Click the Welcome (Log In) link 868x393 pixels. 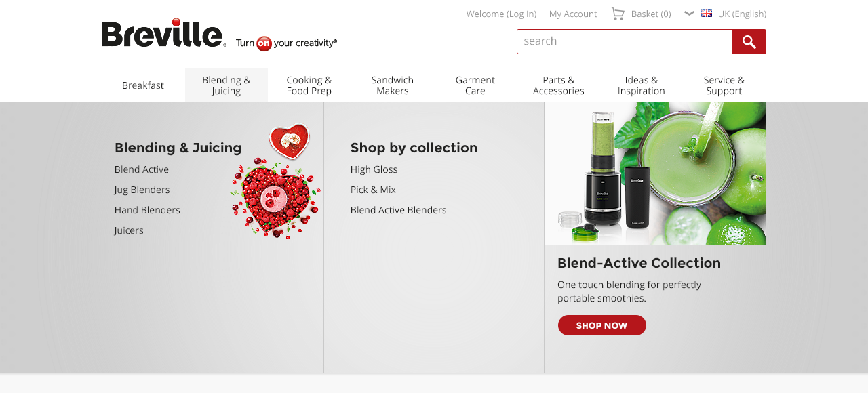[x=501, y=14]
